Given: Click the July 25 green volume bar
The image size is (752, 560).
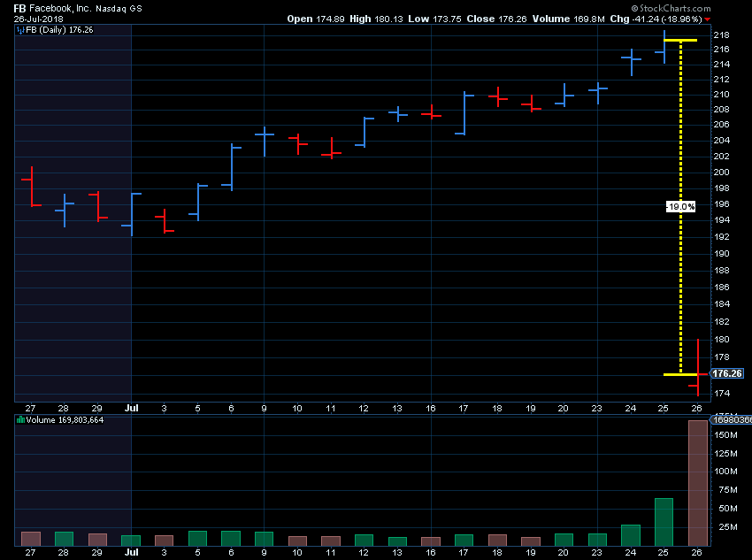Looking at the screenshot, I should 664,522.
